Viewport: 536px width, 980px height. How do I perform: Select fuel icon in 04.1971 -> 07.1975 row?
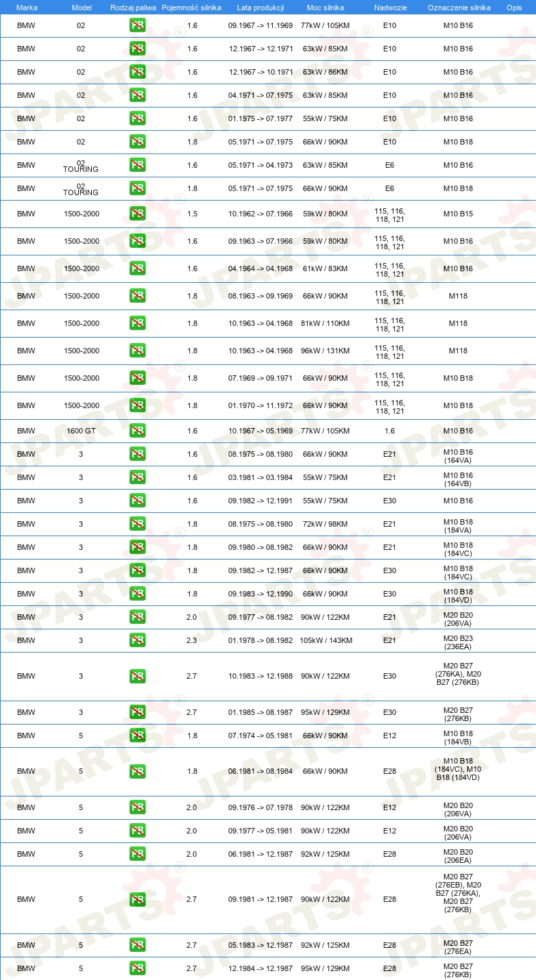137,95
